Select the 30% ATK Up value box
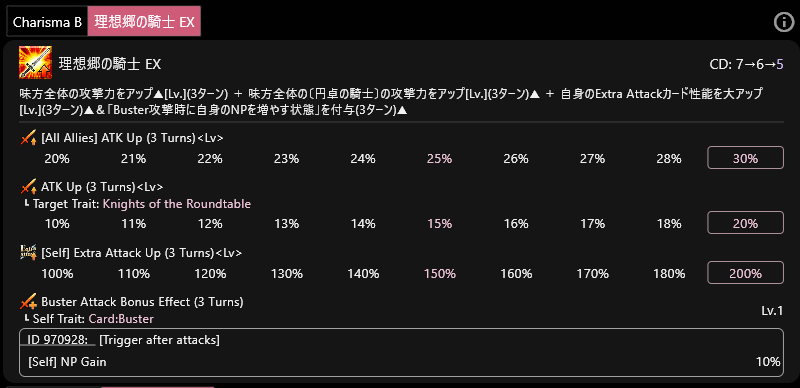This screenshot has width=800, height=388. coord(745,158)
